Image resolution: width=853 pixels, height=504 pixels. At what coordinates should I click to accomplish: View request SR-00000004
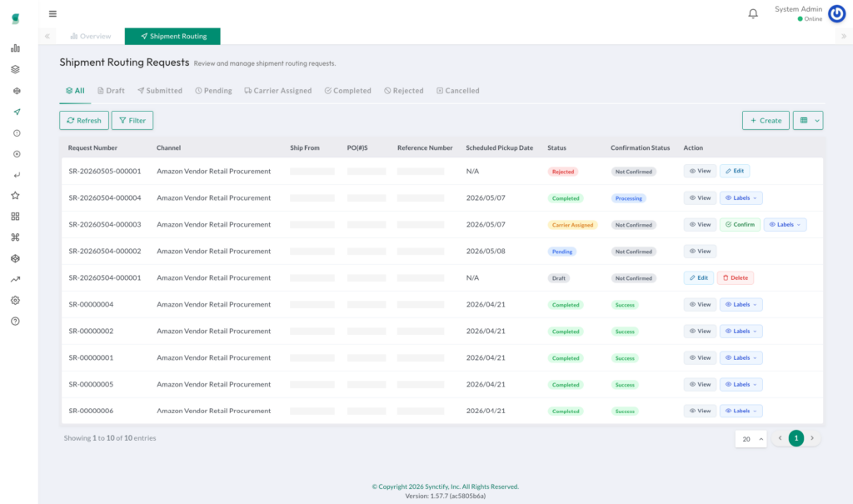(700, 304)
